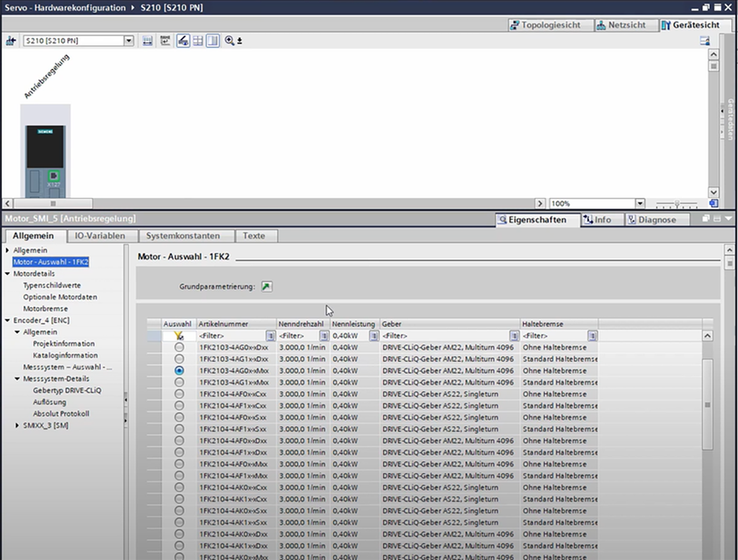Image resolution: width=738 pixels, height=560 pixels.
Task: Select the radio button for 1FK2104-4AK1x-xDxx
Action: (x=179, y=545)
